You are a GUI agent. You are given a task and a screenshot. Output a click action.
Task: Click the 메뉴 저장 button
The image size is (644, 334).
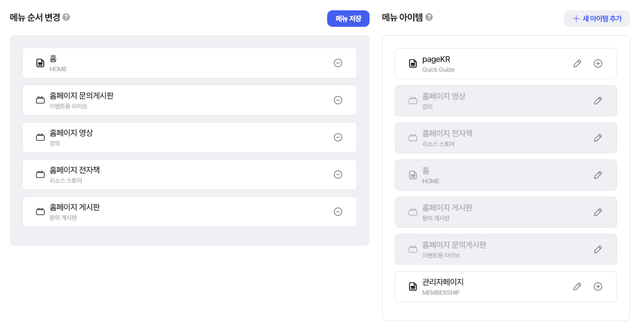coord(348,19)
